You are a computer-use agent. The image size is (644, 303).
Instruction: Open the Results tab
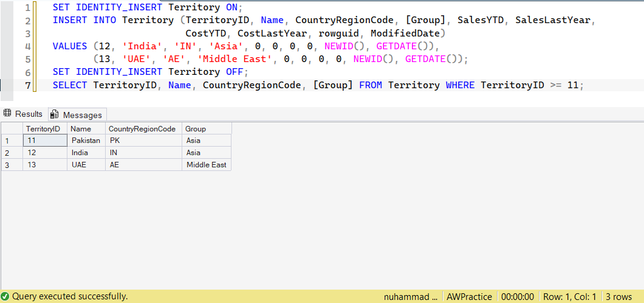24,114
